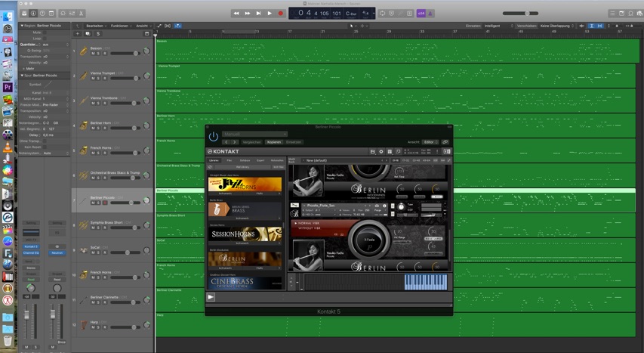
Task: Open the Ansicht menu
Action: [143, 26]
